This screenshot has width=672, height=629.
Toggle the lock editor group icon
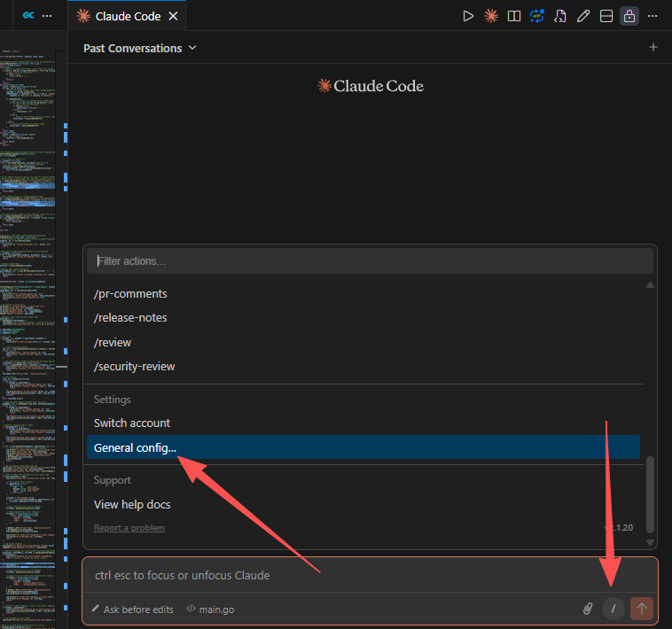[x=629, y=16]
